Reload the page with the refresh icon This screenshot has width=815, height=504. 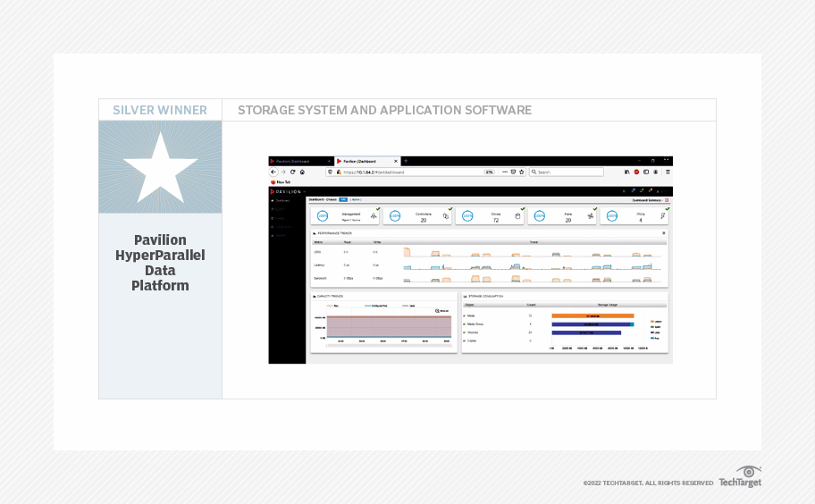click(x=292, y=172)
